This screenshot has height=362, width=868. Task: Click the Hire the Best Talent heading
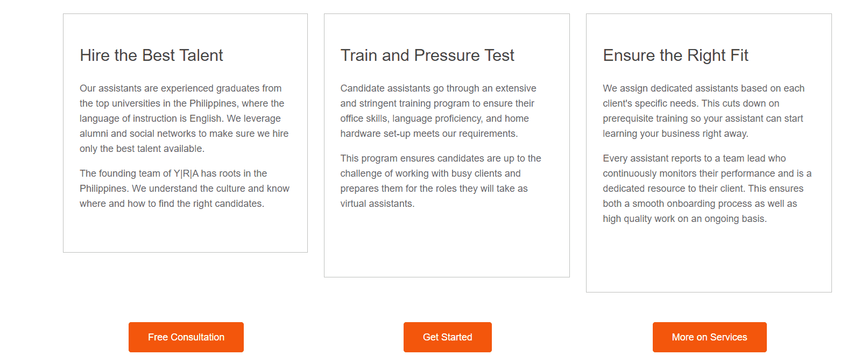click(x=151, y=55)
